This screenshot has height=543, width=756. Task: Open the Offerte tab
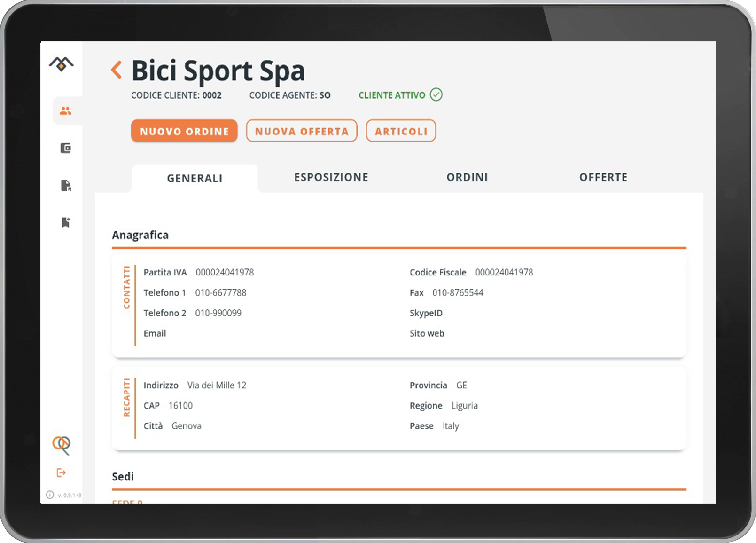tap(603, 177)
